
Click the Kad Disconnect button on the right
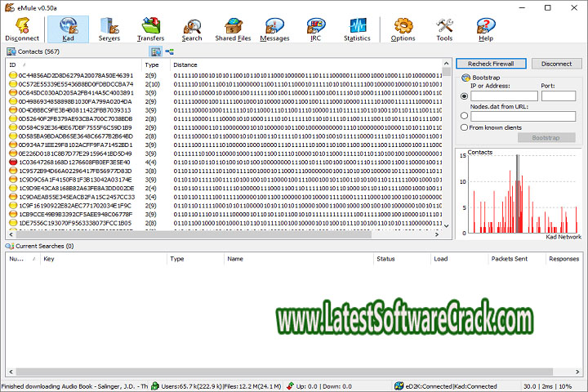[556, 64]
